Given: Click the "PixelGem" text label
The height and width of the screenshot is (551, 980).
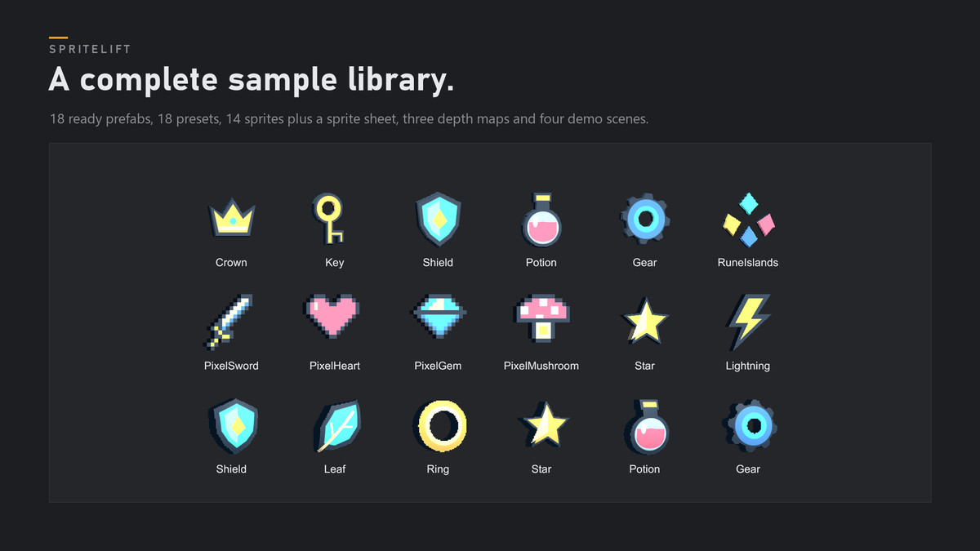Looking at the screenshot, I should (x=438, y=366).
